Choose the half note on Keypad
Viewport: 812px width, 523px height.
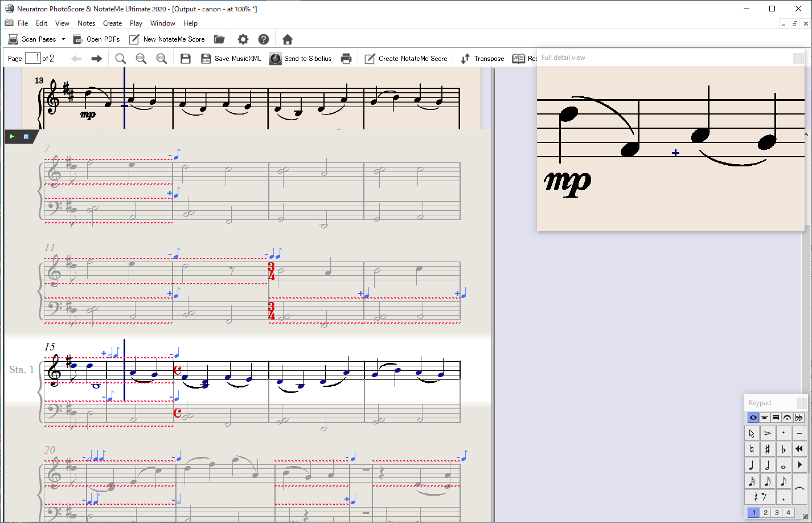coord(767,465)
